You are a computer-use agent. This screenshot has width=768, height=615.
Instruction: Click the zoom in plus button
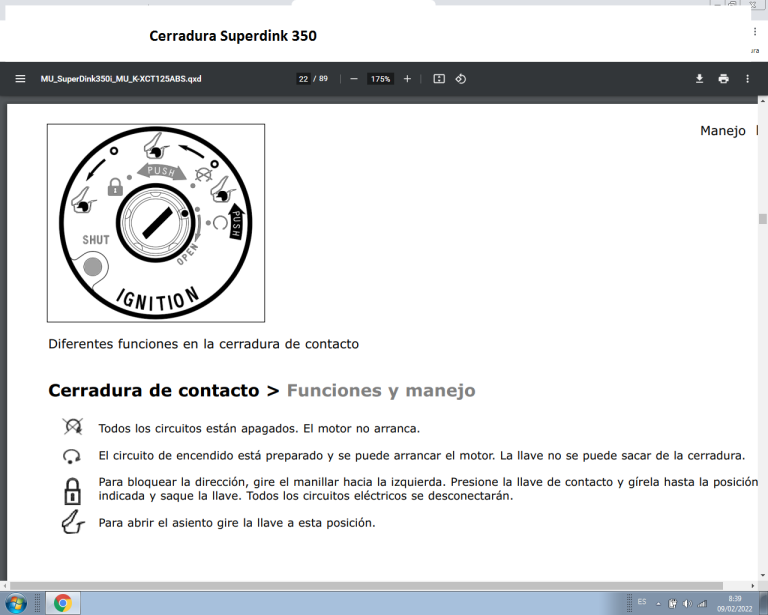tap(407, 79)
